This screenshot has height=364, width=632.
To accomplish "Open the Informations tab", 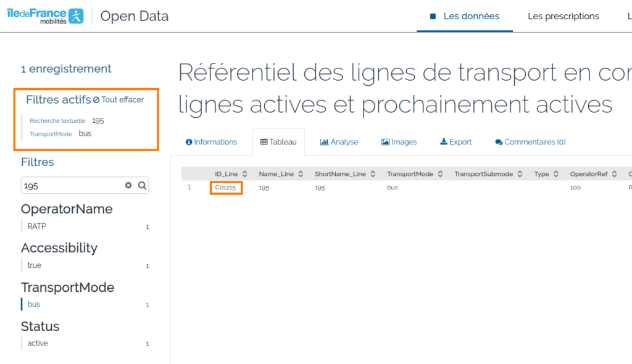I will [x=211, y=142].
